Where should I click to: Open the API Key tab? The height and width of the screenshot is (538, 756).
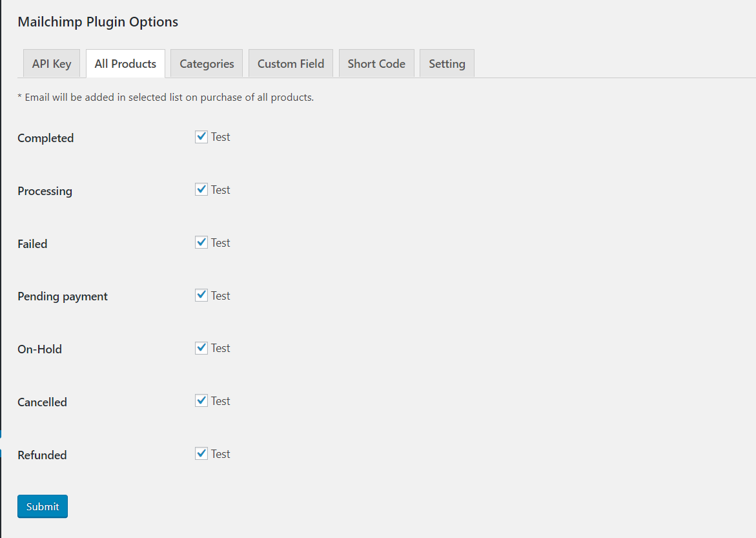[52, 64]
